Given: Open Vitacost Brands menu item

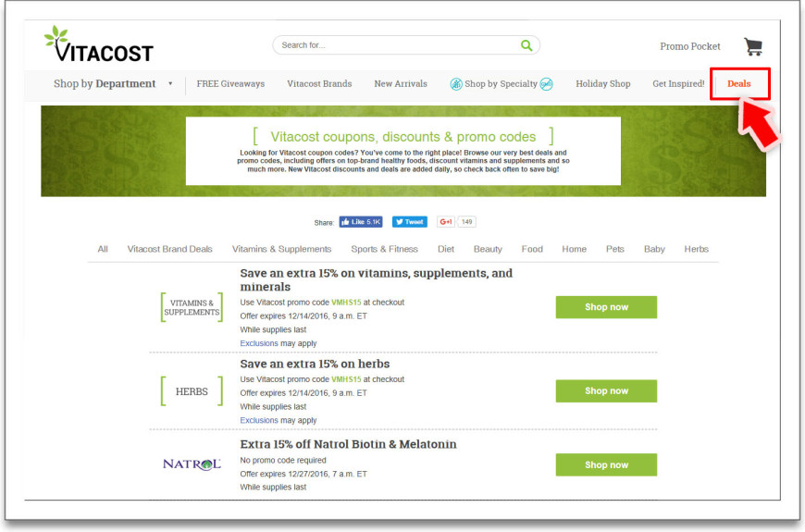Looking at the screenshot, I should click(x=319, y=83).
